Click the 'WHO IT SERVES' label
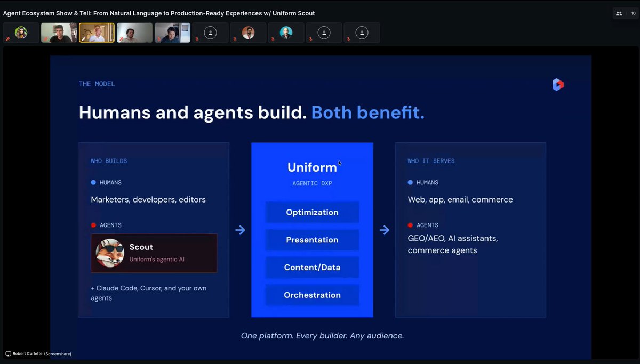This screenshot has height=364, width=640. point(431,161)
